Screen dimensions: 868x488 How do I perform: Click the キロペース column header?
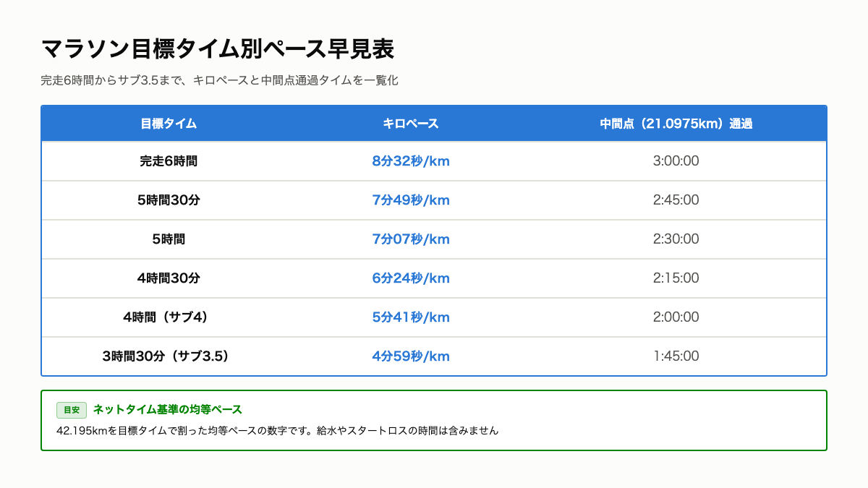(x=411, y=124)
